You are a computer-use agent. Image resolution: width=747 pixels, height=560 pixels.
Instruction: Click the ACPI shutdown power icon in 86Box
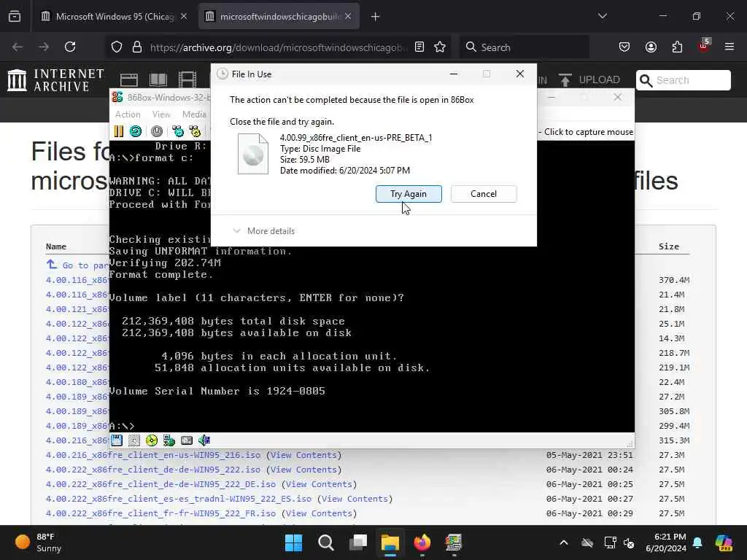click(156, 131)
